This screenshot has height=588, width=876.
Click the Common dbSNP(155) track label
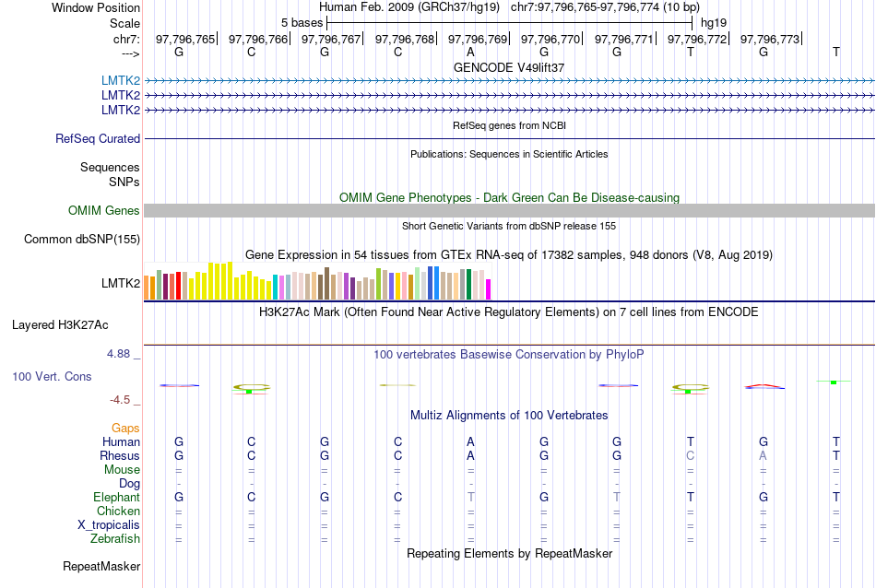[x=82, y=239]
